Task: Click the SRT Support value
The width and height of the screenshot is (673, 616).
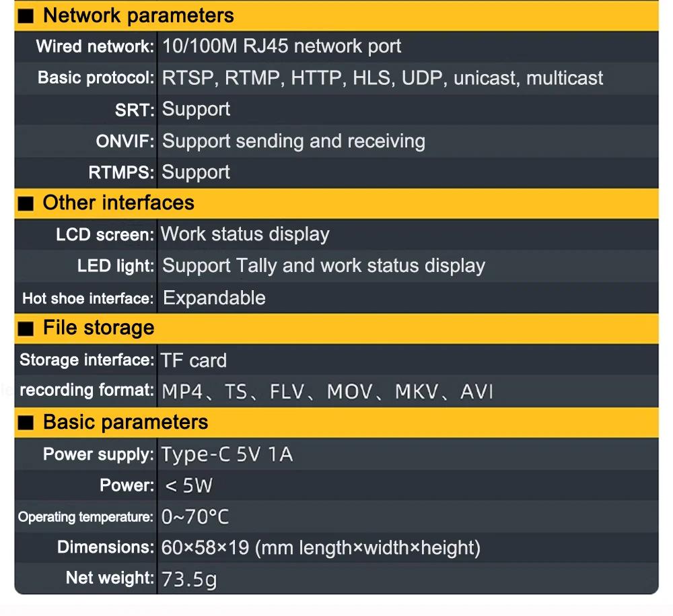Action: click(196, 110)
